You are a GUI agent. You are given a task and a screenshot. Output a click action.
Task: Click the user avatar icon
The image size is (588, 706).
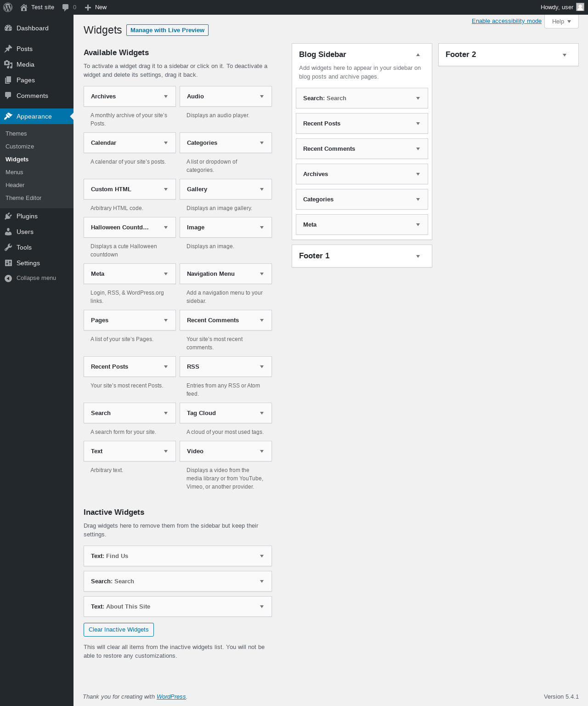coord(580,7)
